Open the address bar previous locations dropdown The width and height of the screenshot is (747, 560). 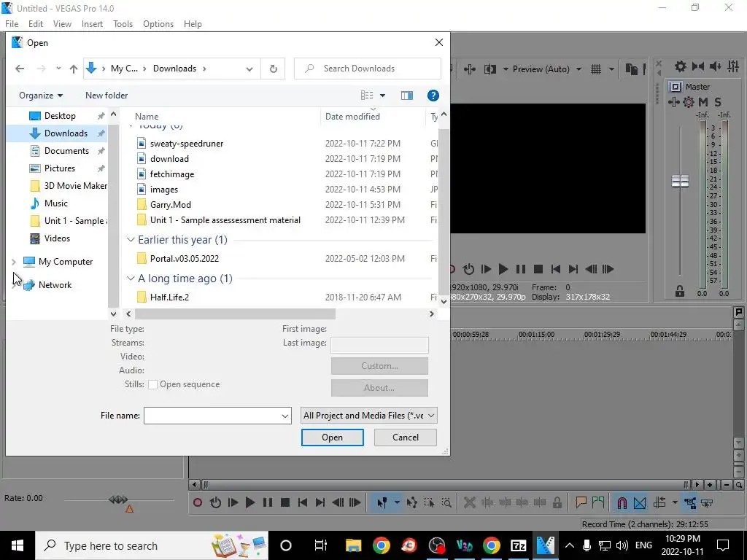coord(249,69)
